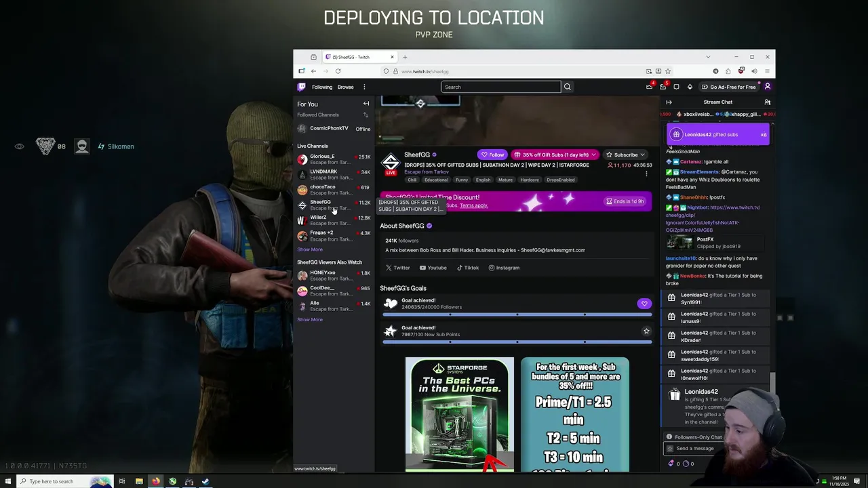
Task: Open 35% off Gift Subs dropdown
Action: [x=555, y=155]
